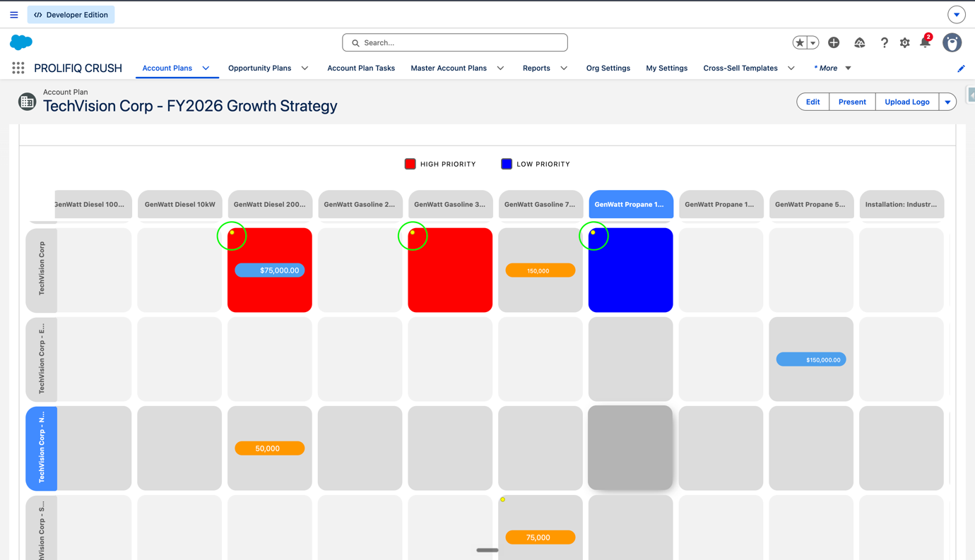
Task: Open the Global Actions plus menu
Action: click(x=834, y=43)
